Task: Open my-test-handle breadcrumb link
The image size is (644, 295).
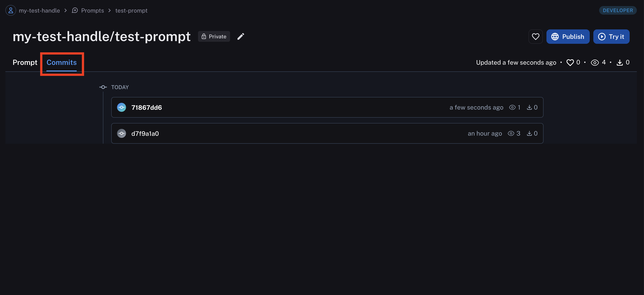Action: click(x=39, y=11)
